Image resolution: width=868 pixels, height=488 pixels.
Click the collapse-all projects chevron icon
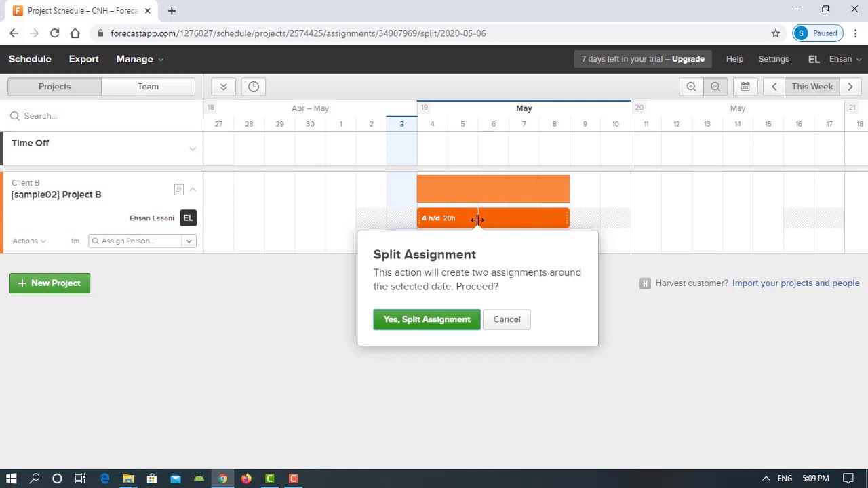[x=223, y=87]
